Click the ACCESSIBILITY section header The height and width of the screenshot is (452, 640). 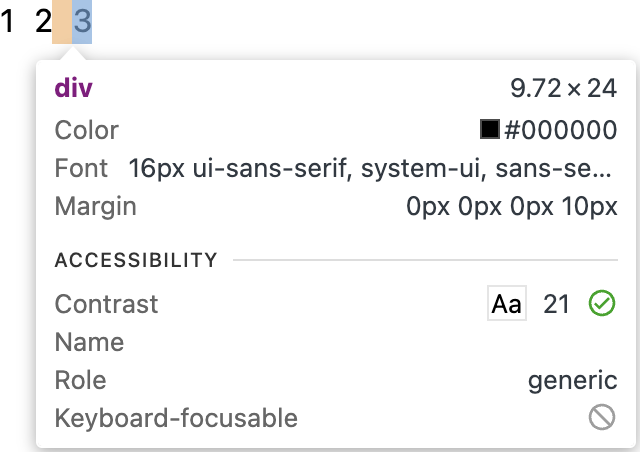click(x=136, y=261)
